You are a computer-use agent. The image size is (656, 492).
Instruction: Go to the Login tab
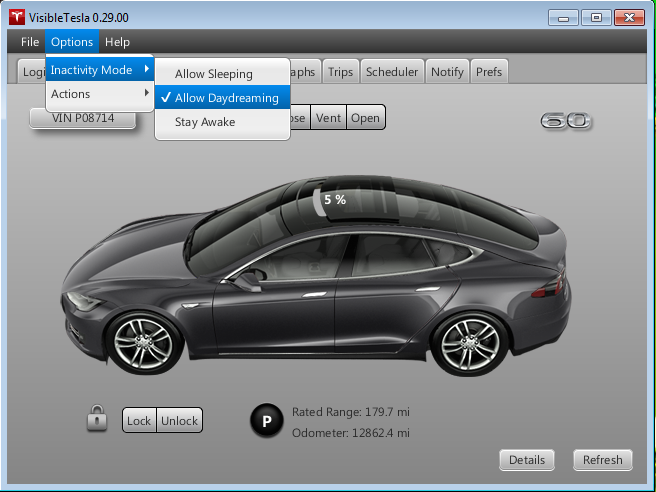coord(32,72)
